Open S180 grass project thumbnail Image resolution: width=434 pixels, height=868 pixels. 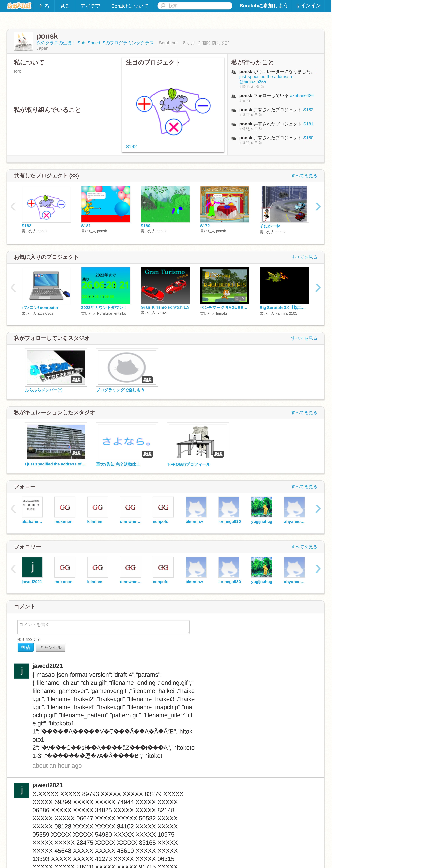click(x=165, y=204)
